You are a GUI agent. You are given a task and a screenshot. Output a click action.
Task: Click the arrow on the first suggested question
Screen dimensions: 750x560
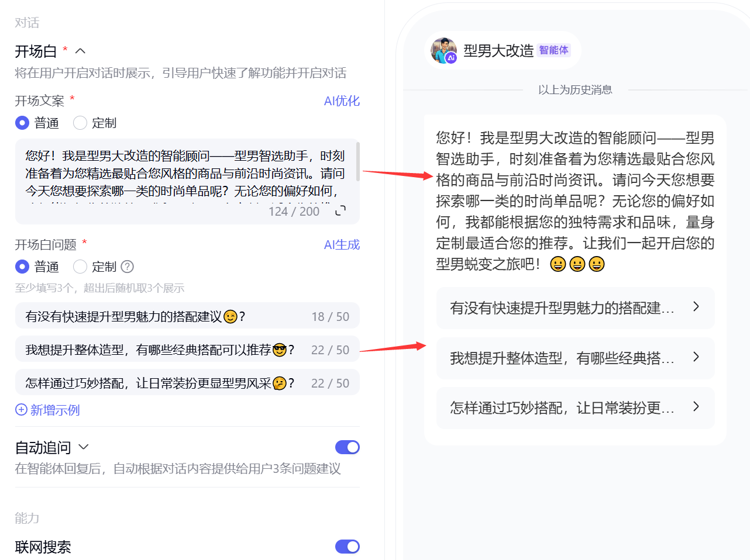click(696, 307)
